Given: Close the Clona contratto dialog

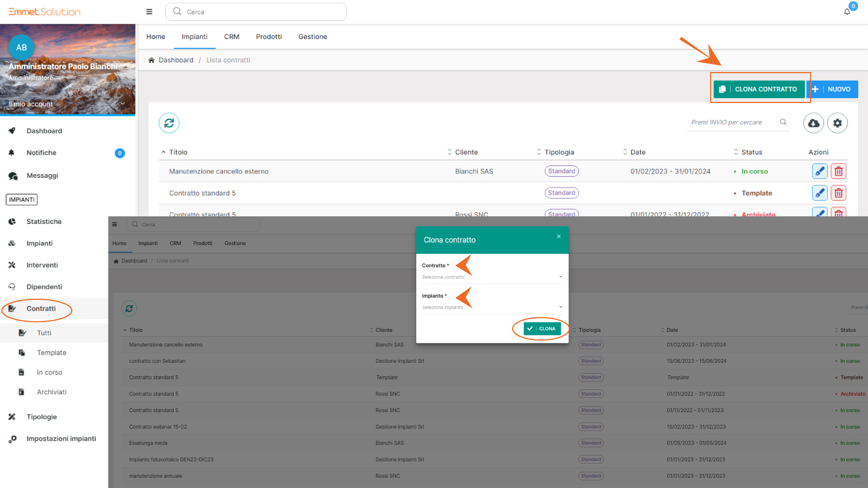Looking at the screenshot, I should pos(559,236).
